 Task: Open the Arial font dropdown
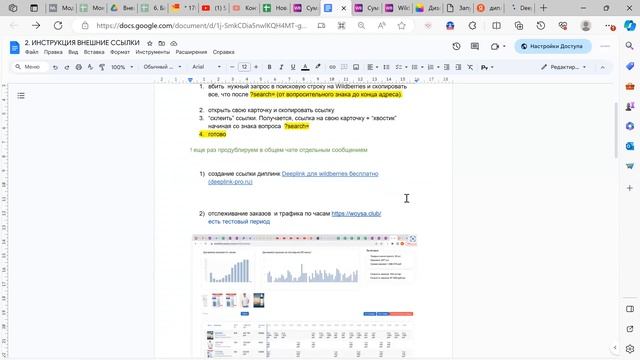pos(206,67)
